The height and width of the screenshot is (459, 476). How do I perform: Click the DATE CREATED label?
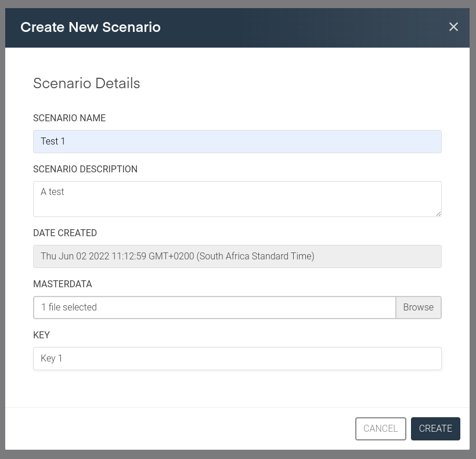pos(65,233)
